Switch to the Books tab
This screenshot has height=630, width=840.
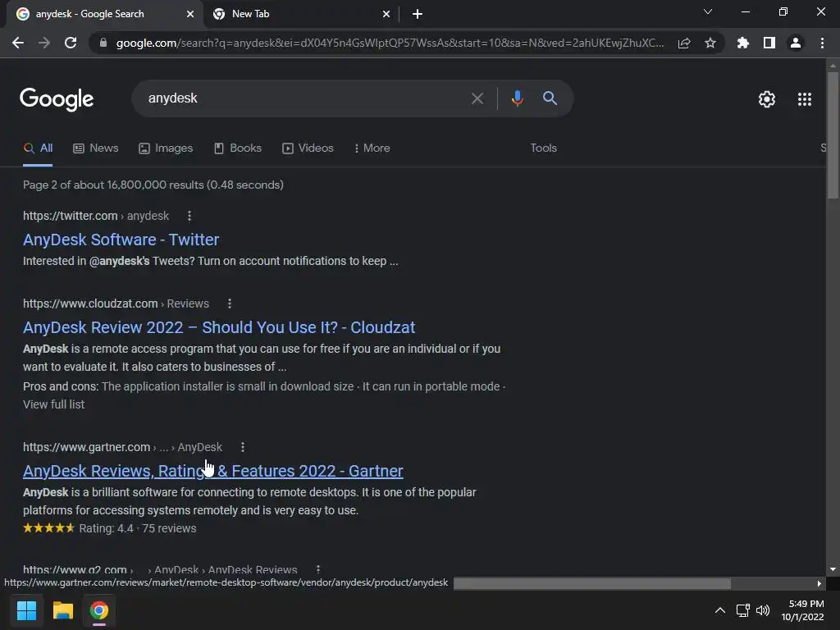238,148
